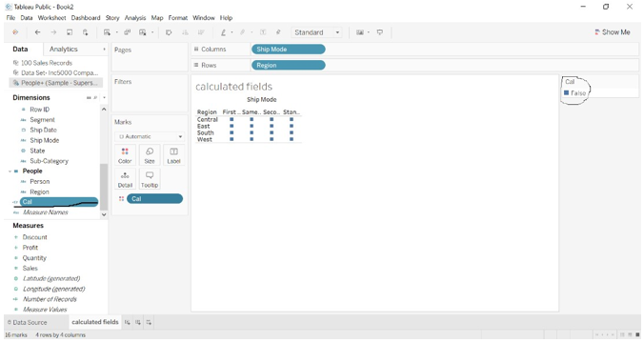Open the Color marks card
Image resolution: width=644 pixels, height=343 pixels.
point(125,155)
